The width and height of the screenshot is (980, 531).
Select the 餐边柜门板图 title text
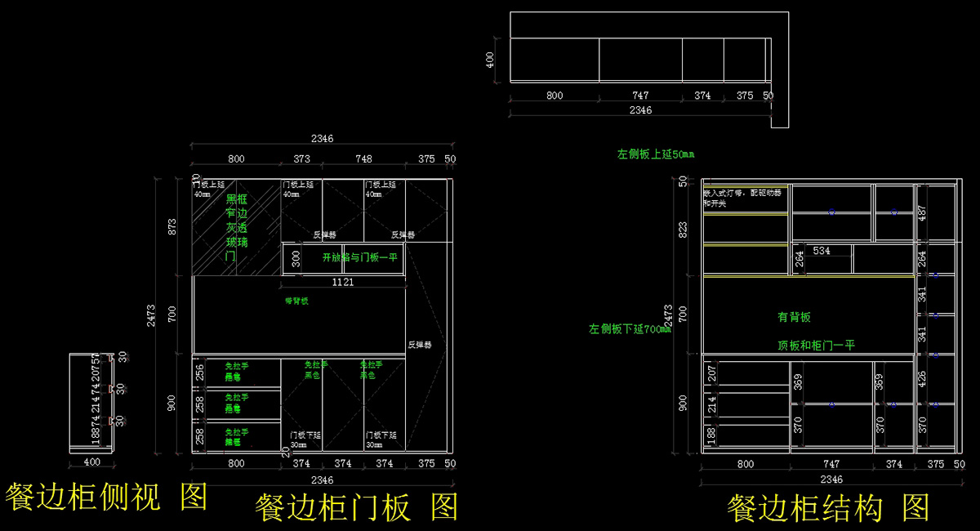357,507
